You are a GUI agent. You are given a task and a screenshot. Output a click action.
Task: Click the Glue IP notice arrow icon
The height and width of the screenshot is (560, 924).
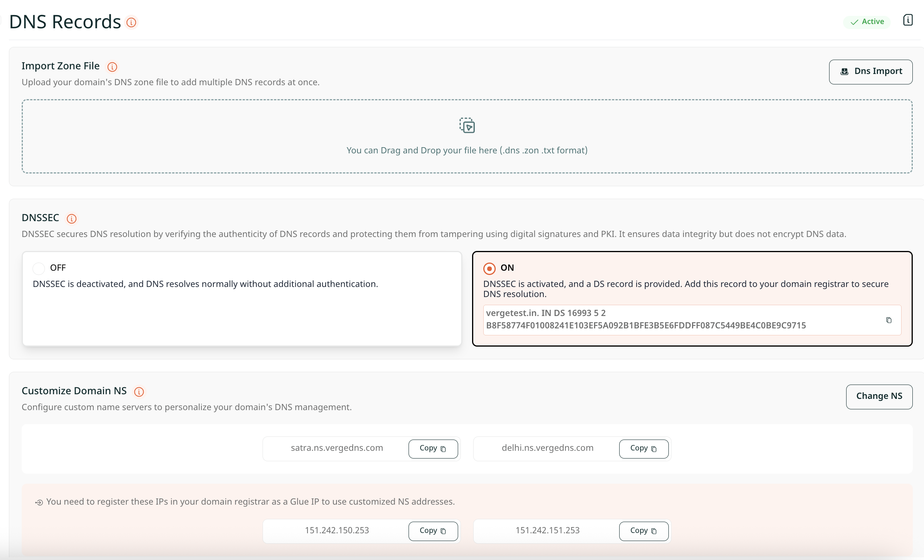pyautogui.click(x=39, y=503)
